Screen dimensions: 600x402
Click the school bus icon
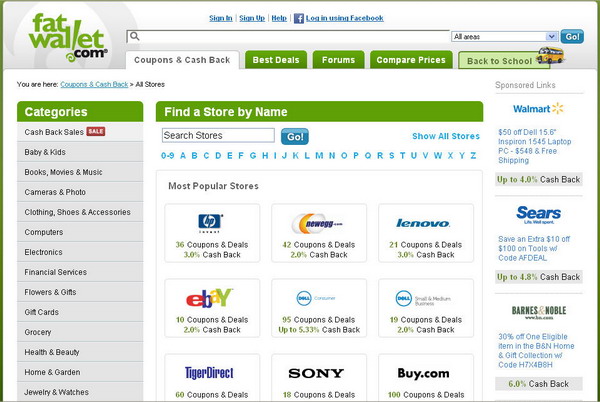[x=550, y=55]
